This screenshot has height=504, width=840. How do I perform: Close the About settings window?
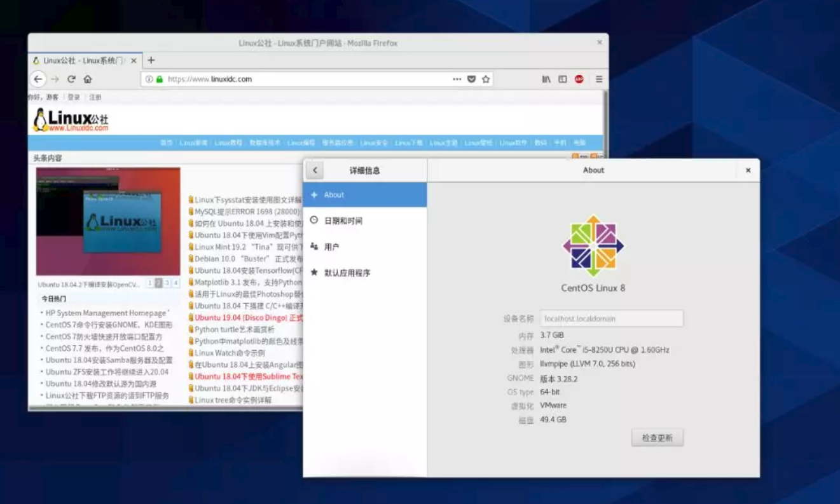click(748, 170)
